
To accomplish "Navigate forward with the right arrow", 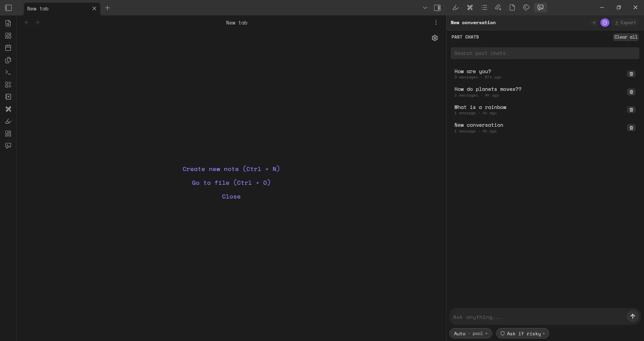I will [x=37, y=22].
